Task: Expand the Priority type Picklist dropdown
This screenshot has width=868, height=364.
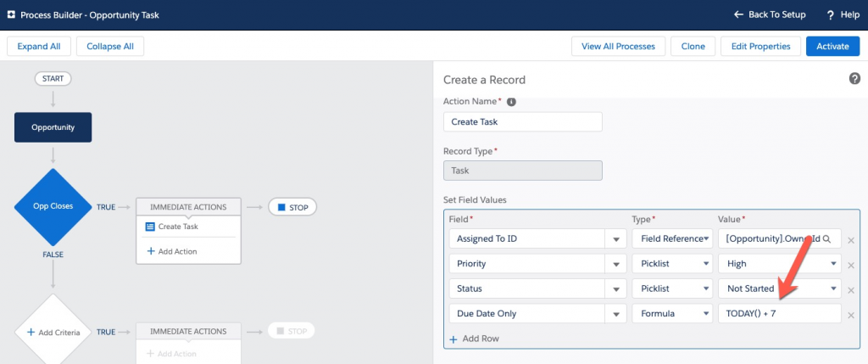Action: 704,264
